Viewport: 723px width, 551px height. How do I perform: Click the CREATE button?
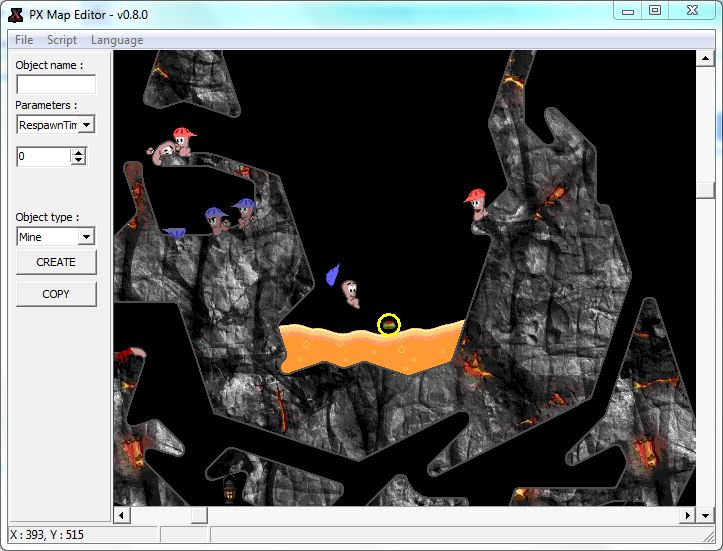click(56, 262)
